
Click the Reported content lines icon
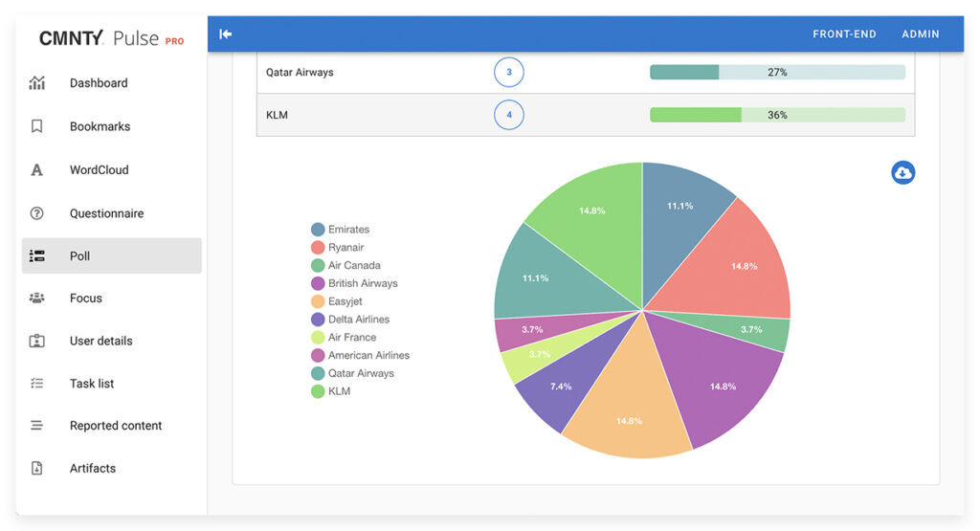(x=37, y=426)
